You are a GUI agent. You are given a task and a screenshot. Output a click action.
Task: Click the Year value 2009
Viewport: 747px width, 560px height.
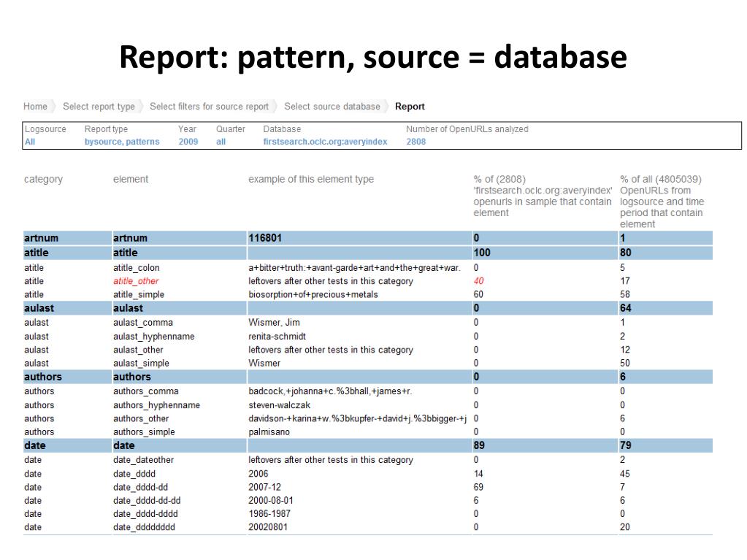click(188, 142)
